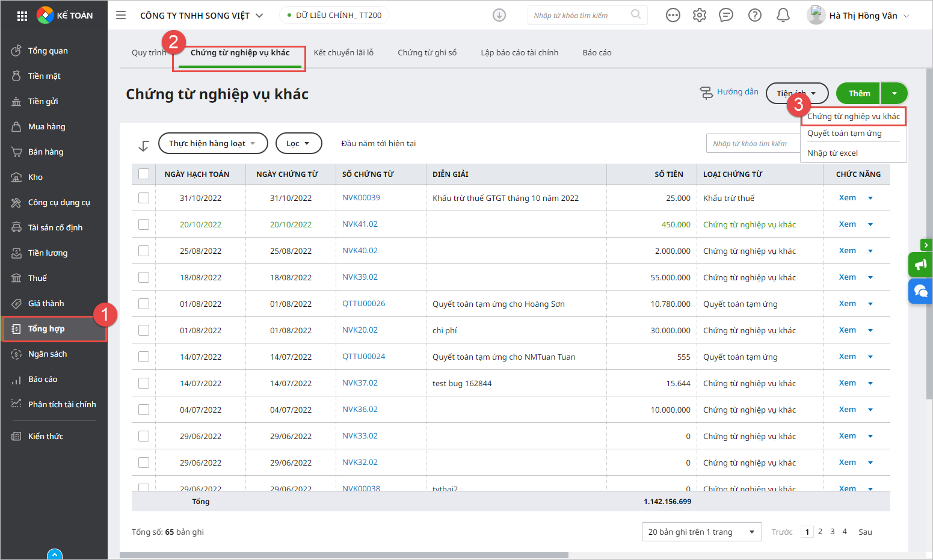Expand the Xem arrow for row NVK36.02

[870, 410]
